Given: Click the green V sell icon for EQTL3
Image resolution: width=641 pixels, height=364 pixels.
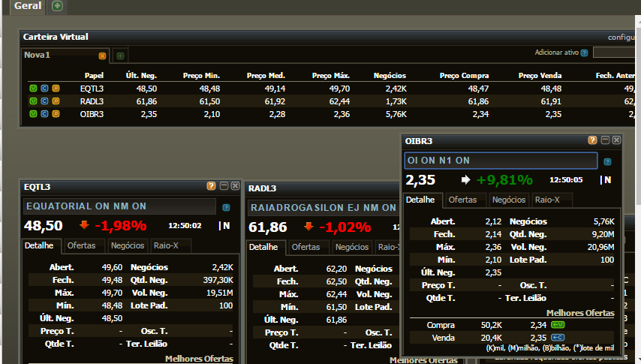Looking at the screenshot, I should 34,89.
